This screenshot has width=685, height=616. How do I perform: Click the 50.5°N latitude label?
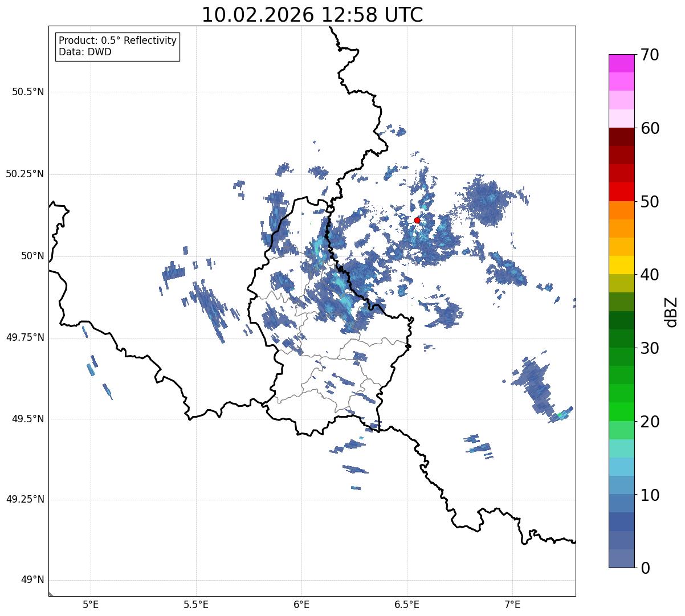[x=28, y=92]
